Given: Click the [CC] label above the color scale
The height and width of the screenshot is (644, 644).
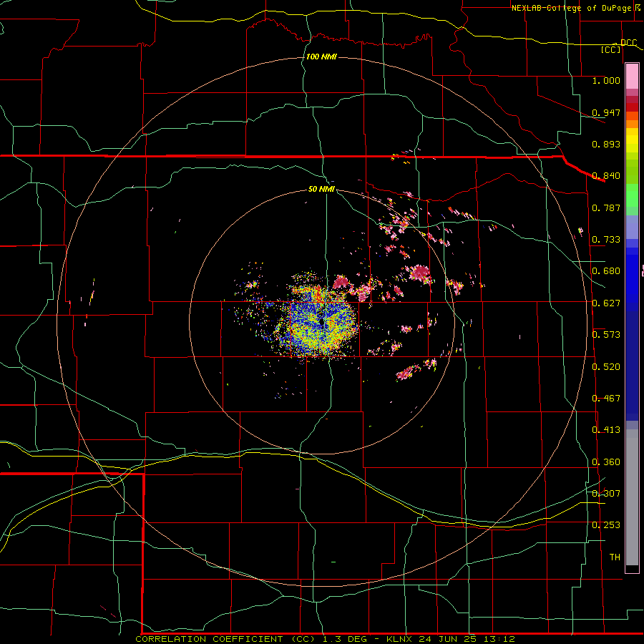Looking at the screenshot, I should point(611,49).
